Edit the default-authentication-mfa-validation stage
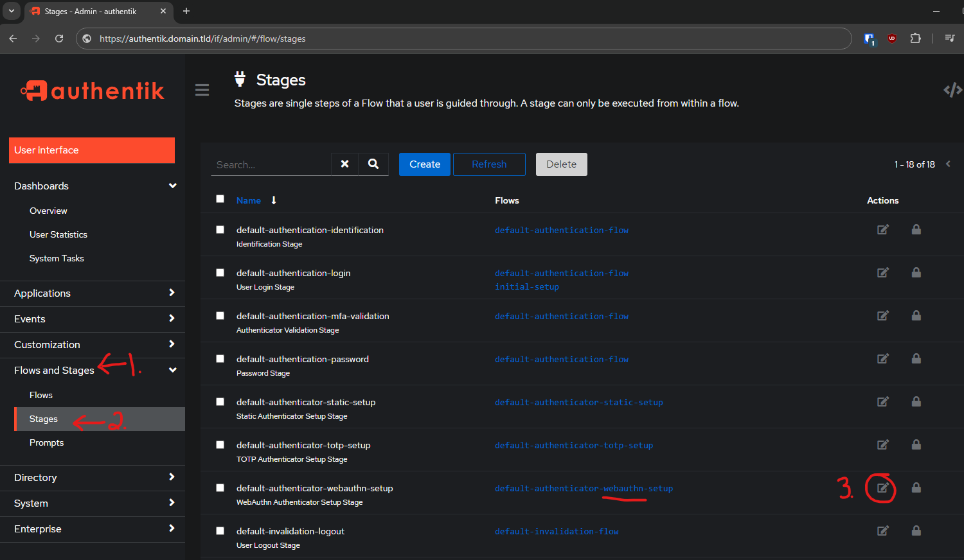Screen dimensions: 964x560 click(x=883, y=315)
